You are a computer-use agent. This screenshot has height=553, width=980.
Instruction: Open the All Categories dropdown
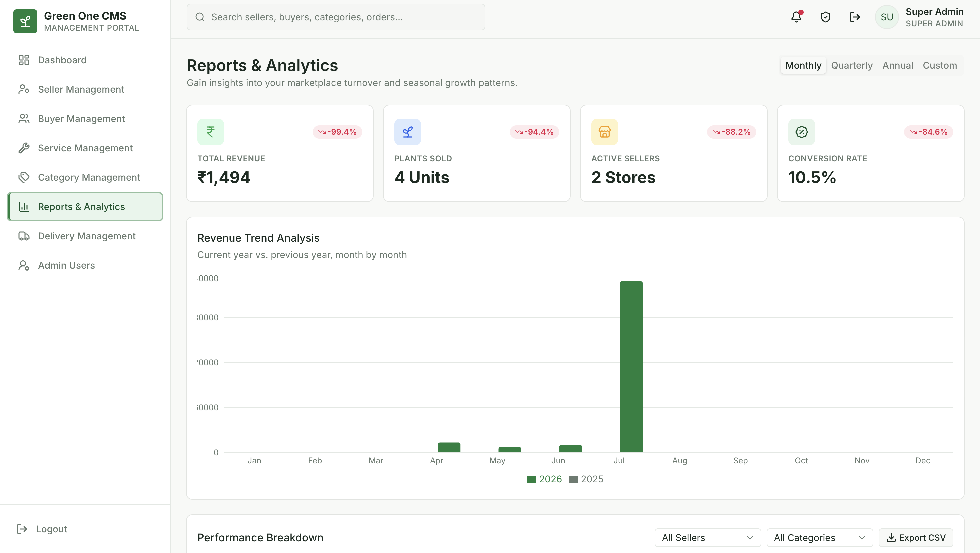pyautogui.click(x=820, y=538)
